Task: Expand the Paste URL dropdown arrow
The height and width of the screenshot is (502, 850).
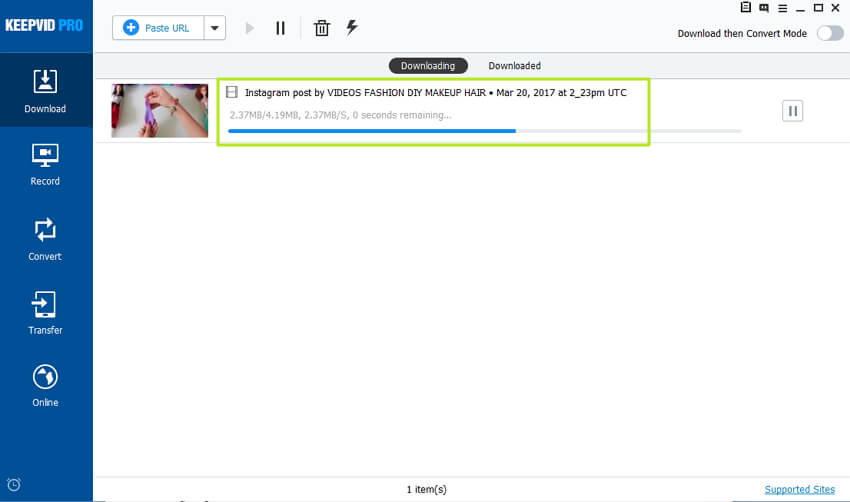Action: 215,28
